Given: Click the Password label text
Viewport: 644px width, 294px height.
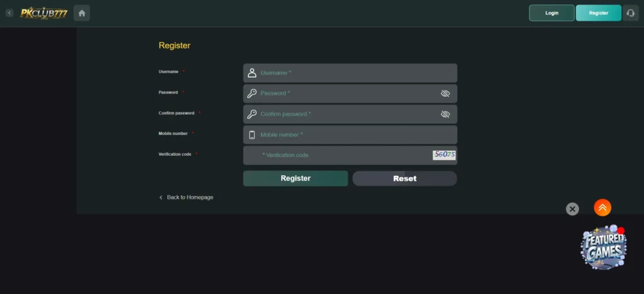Looking at the screenshot, I should pos(168,92).
